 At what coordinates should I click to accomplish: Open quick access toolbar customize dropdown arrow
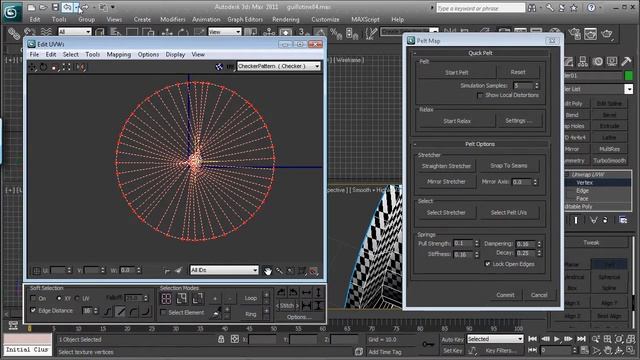coord(113,7)
